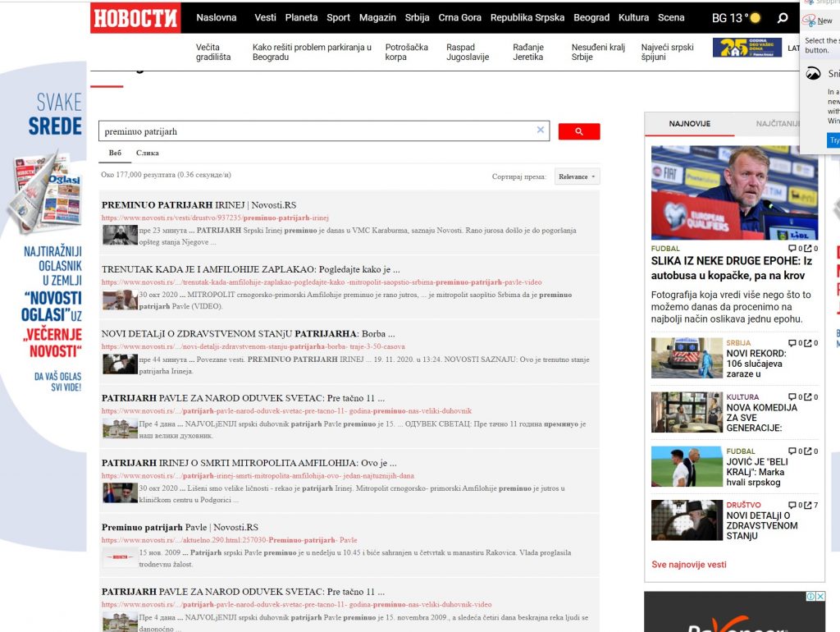Viewport: 840px width, 632px height.
Task: Open the Planeta menu item
Action: coord(301,17)
